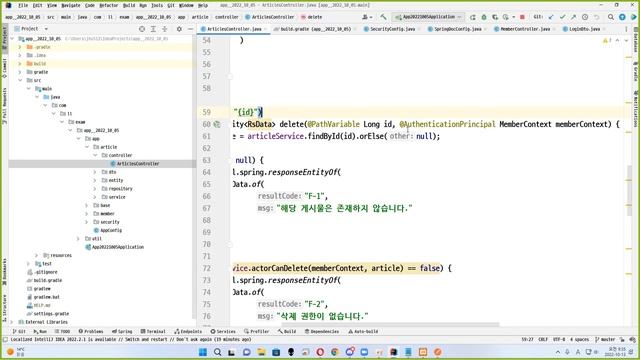Viewport: 640px width, 360px height.
Task: Open the user account icon dropdown in toolbar
Action: pos(367,17)
